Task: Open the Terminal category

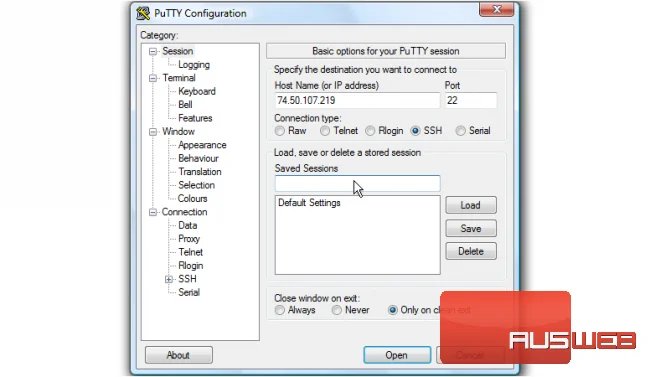Action: click(x=179, y=78)
